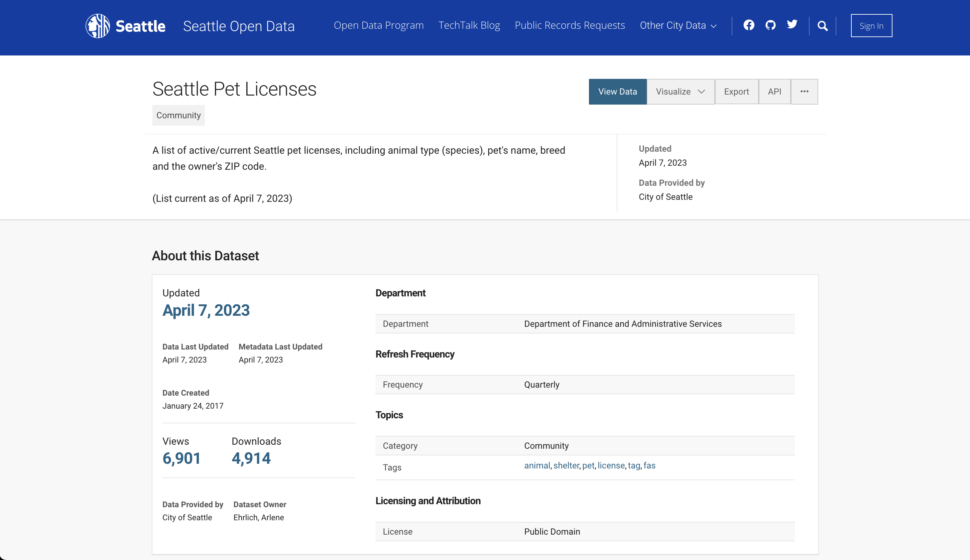
Task: Open the Visualize dropdown chevron
Action: coord(700,92)
